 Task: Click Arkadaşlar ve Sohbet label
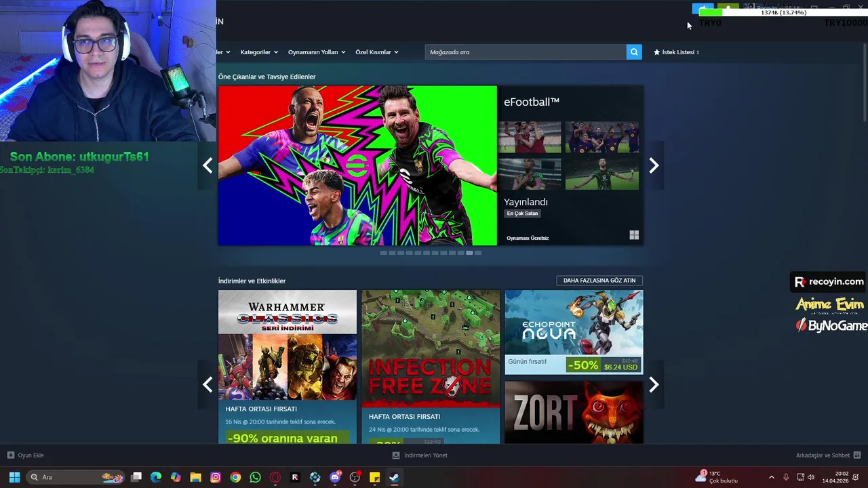(823, 455)
